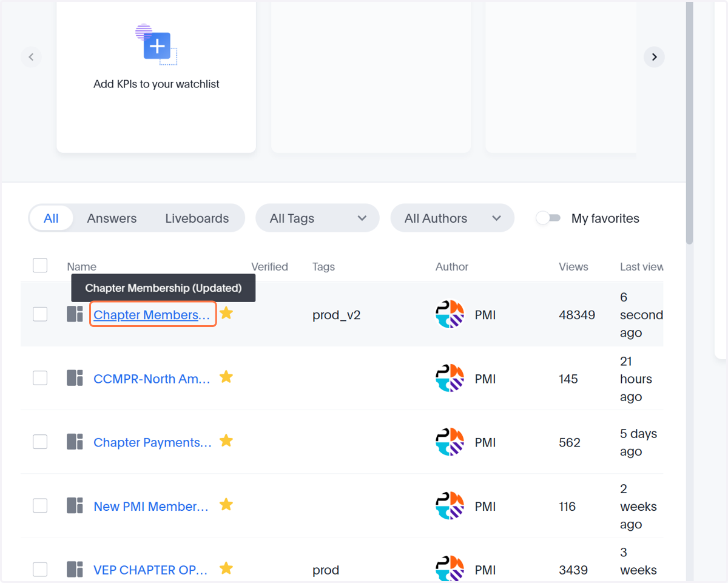Open the All Authors dropdown

[452, 218]
